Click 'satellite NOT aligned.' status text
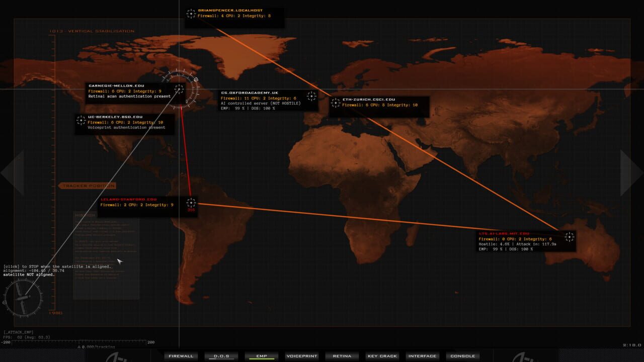 tap(29, 275)
